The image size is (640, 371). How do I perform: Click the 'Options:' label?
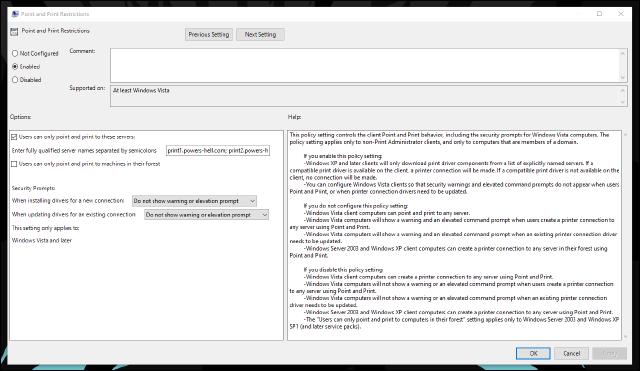tap(20, 117)
